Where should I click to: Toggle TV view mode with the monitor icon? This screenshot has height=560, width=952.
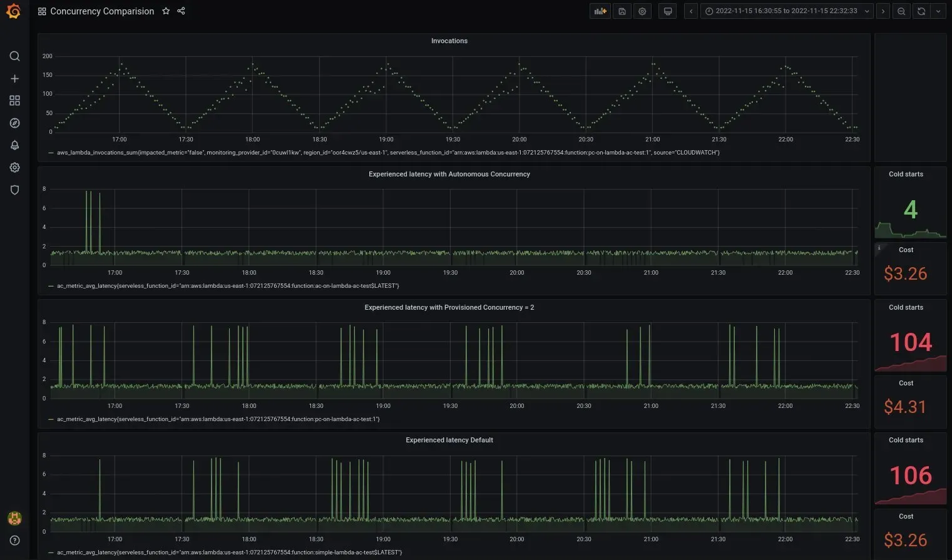point(668,11)
